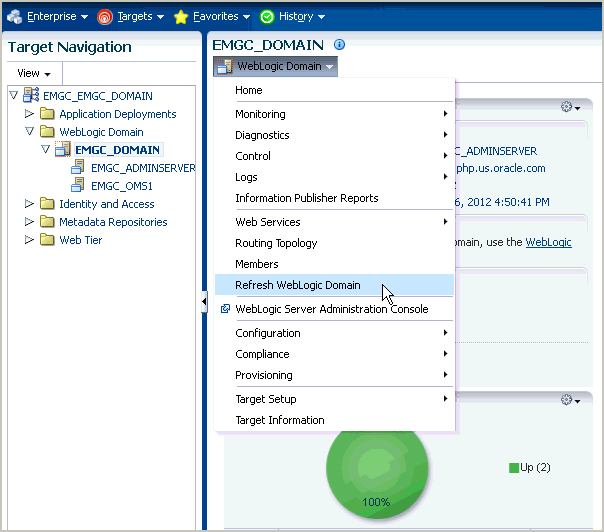The height and width of the screenshot is (532, 604).
Task: Expand the Metadata Repositories node
Action: coord(29,222)
